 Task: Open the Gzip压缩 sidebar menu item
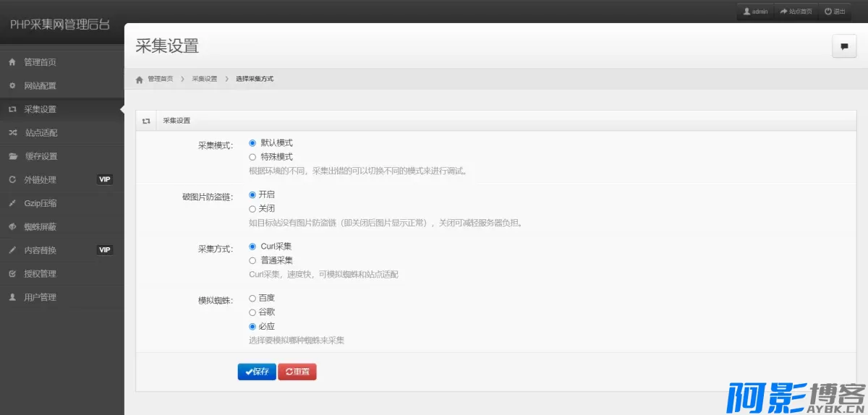pyautogui.click(x=41, y=203)
